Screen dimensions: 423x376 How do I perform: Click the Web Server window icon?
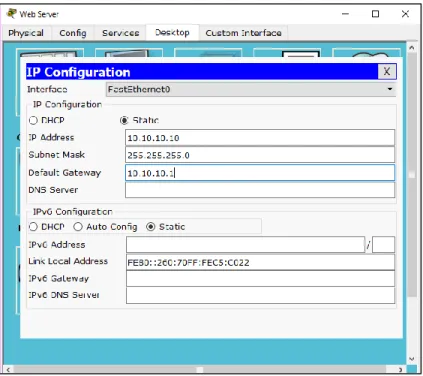pyautogui.click(x=12, y=14)
